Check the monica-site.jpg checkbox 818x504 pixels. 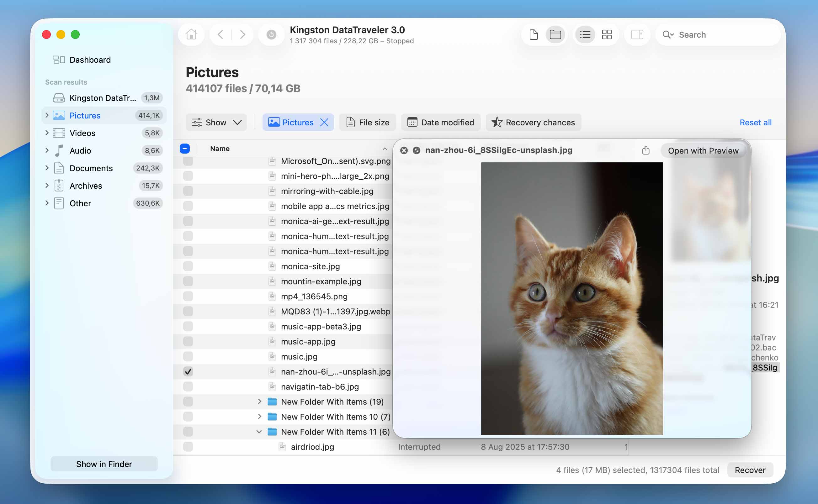(x=188, y=266)
